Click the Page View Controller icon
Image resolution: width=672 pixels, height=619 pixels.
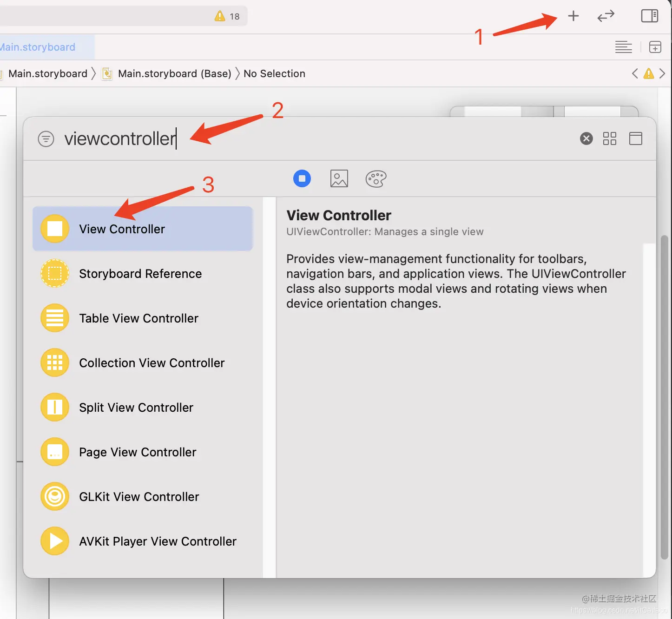(55, 452)
